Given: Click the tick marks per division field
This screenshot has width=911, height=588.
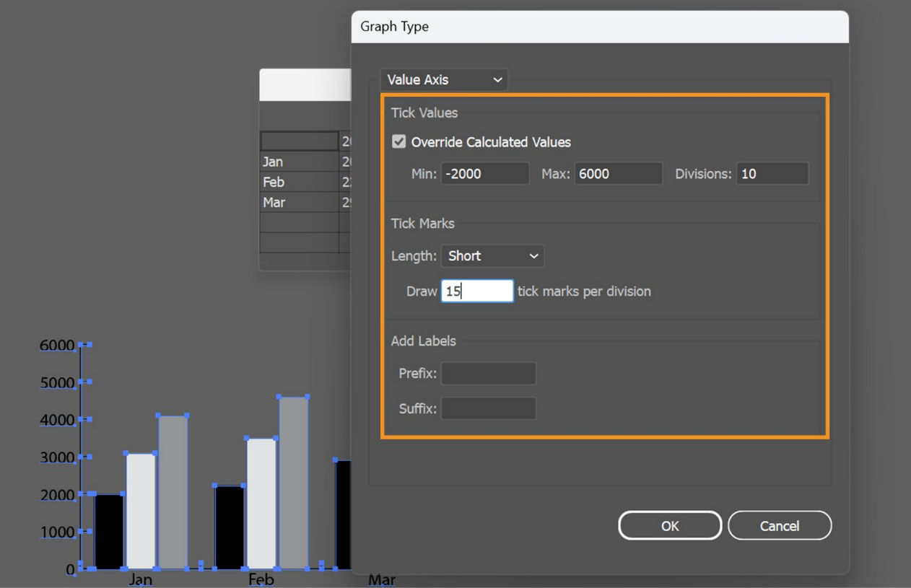Looking at the screenshot, I should coord(477,291).
